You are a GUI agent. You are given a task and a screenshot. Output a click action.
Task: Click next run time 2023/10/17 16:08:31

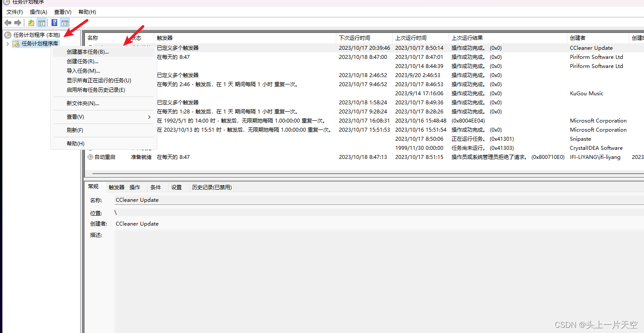point(364,121)
